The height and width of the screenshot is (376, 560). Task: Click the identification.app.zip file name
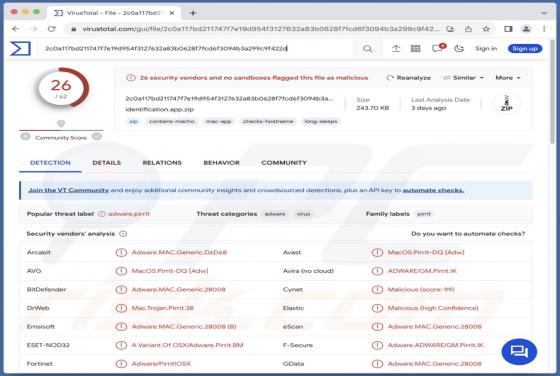tap(159, 110)
